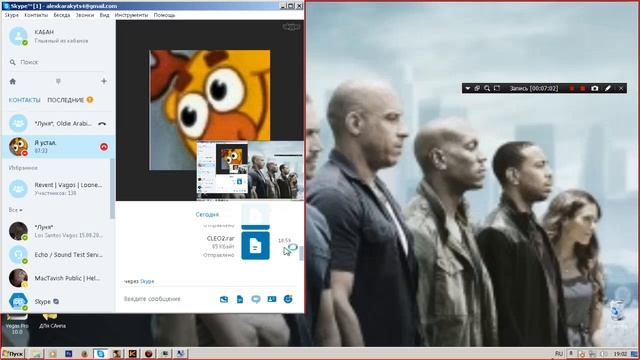Screen dimensions: 640x360
Task: Open the Skype contact with the bot avatar
Action: coord(58,302)
